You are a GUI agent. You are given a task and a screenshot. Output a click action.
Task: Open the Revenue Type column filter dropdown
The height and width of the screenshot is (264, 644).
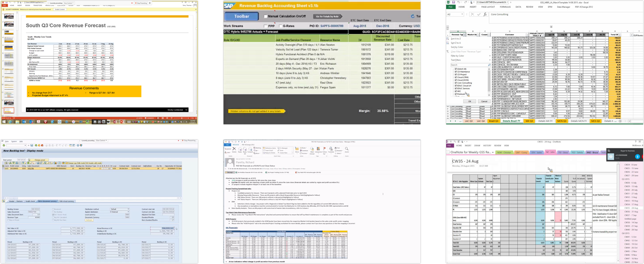click(x=464, y=35)
